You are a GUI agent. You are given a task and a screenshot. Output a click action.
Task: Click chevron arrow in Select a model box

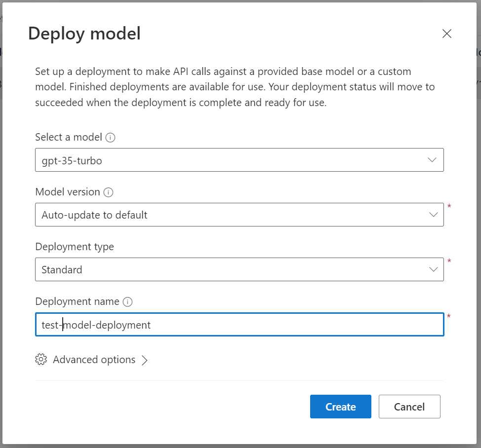tap(433, 160)
